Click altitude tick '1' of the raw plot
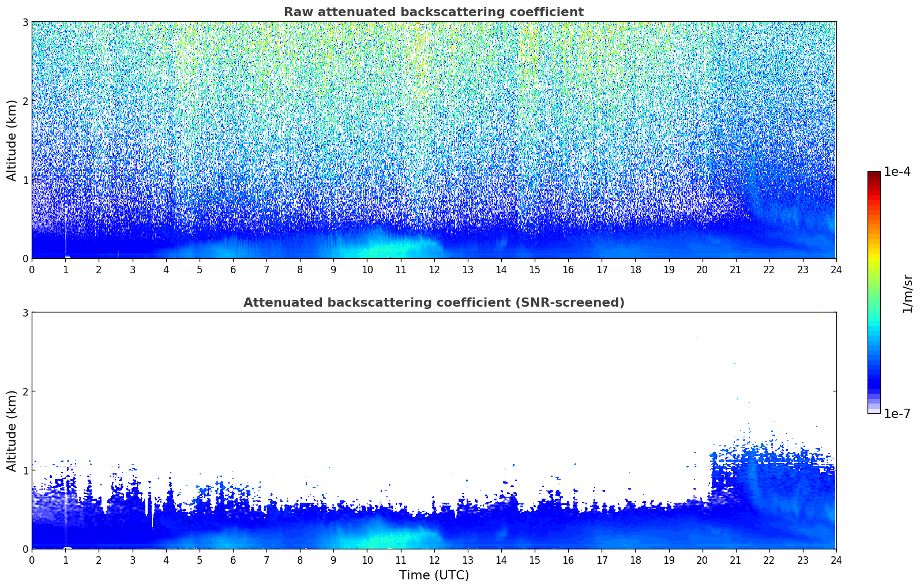Viewport: 920px width, 588px height. pyautogui.click(x=25, y=180)
